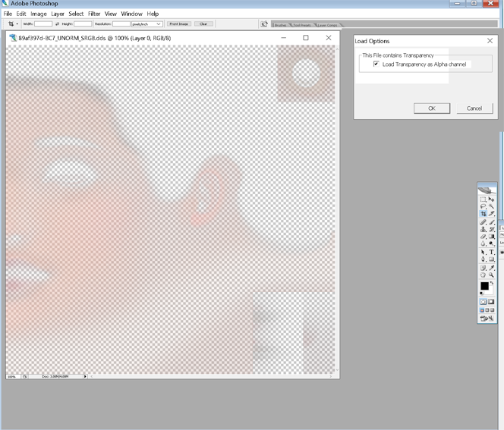Image resolution: width=504 pixels, height=430 pixels.
Task: Switch to the Brushes palette tab
Action: [281, 25]
